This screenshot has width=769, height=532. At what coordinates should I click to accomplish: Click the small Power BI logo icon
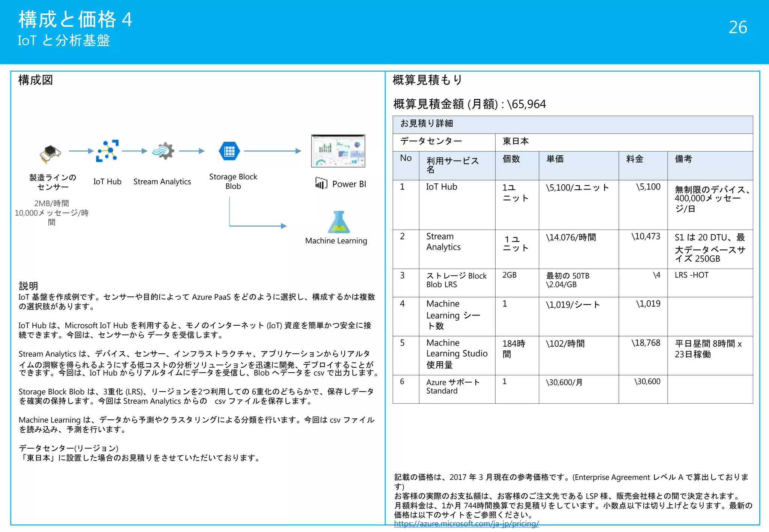(x=321, y=183)
